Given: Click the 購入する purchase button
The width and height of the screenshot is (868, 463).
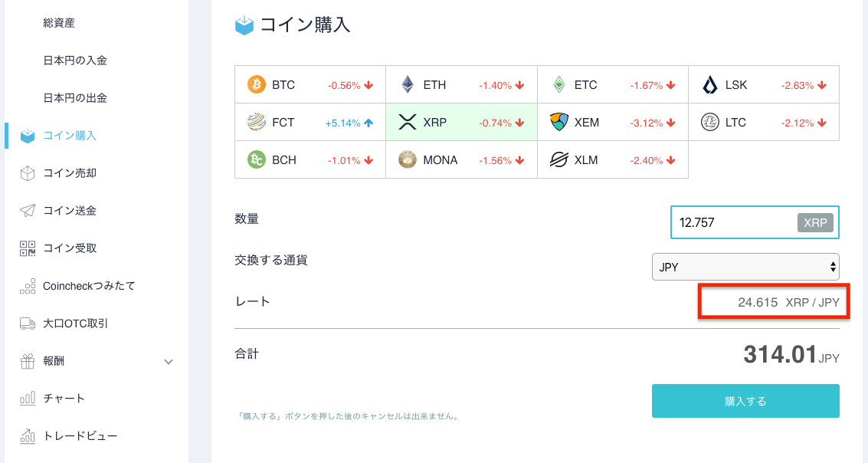Looking at the screenshot, I should click(745, 401).
